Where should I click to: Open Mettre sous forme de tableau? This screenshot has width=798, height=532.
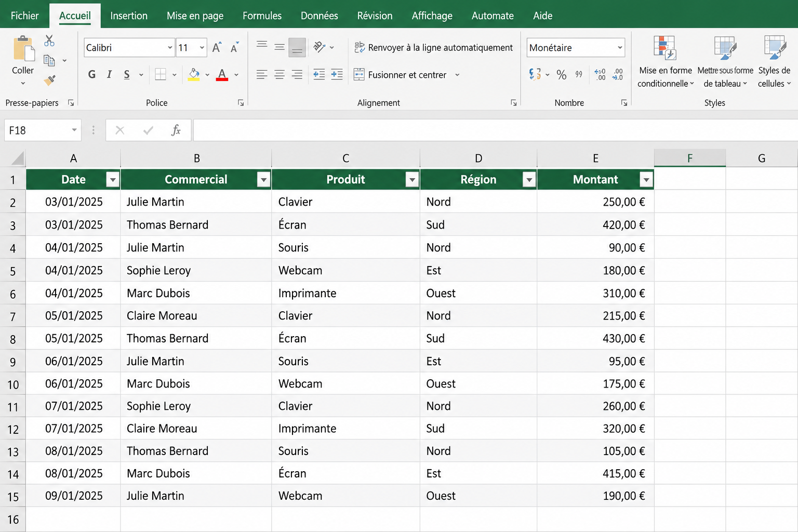(725, 61)
